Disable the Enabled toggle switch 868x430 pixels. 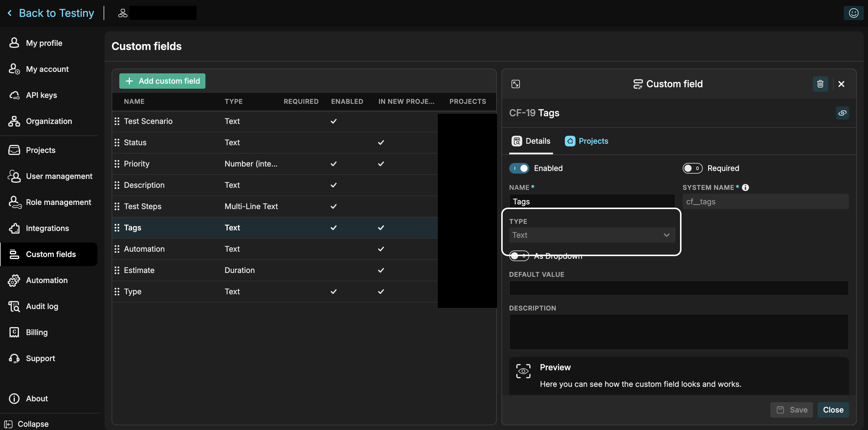[x=519, y=168]
